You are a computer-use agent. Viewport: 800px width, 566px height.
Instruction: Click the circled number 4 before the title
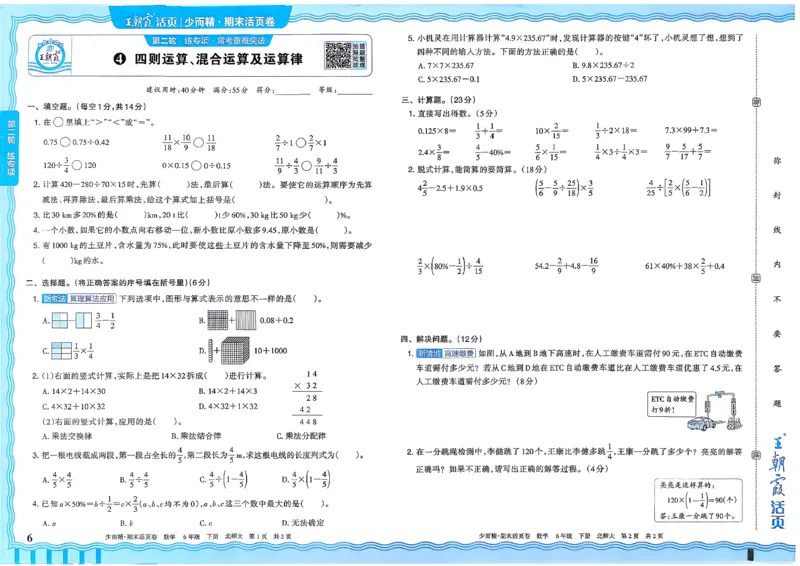[119, 59]
